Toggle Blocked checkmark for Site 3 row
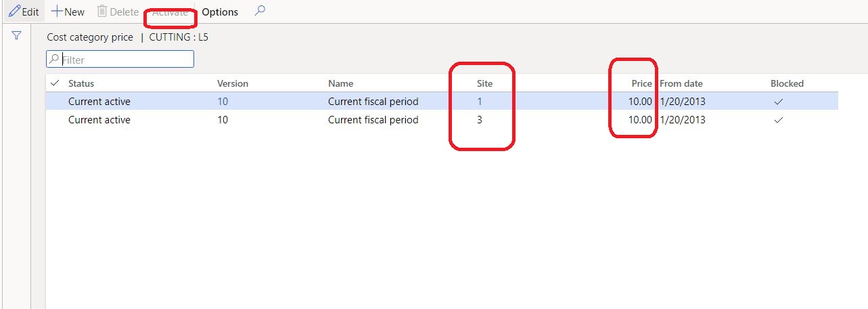The image size is (868, 309). tap(778, 120)
